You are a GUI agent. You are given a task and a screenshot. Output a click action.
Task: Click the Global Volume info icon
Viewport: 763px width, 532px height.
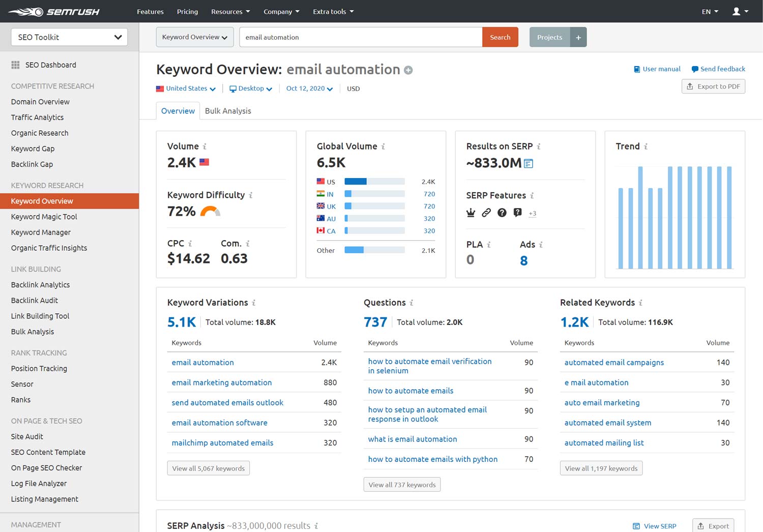383,146
